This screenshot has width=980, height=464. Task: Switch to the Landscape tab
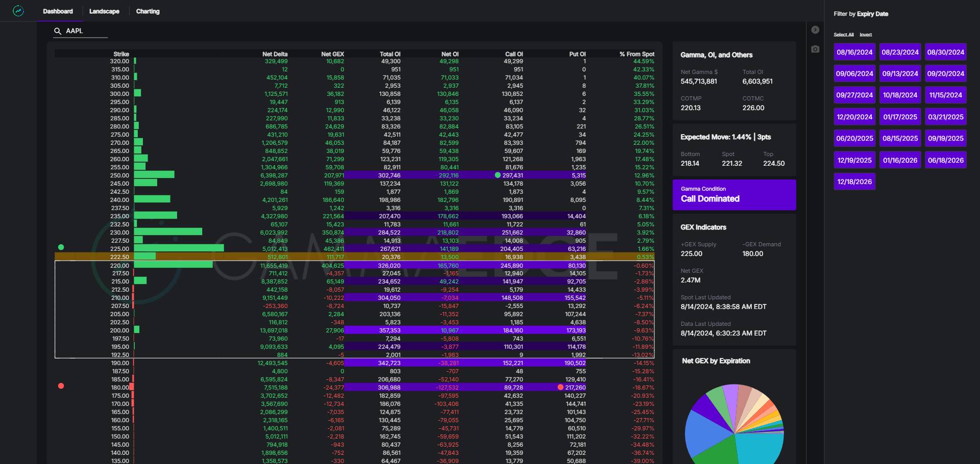click(104, 11)
